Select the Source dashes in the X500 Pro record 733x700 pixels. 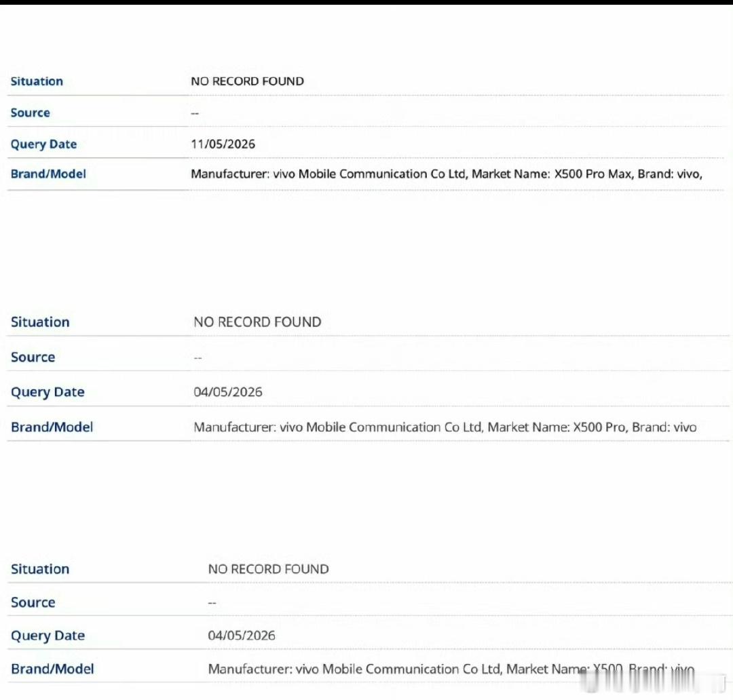pyautogui.click(x=198, y=358)
